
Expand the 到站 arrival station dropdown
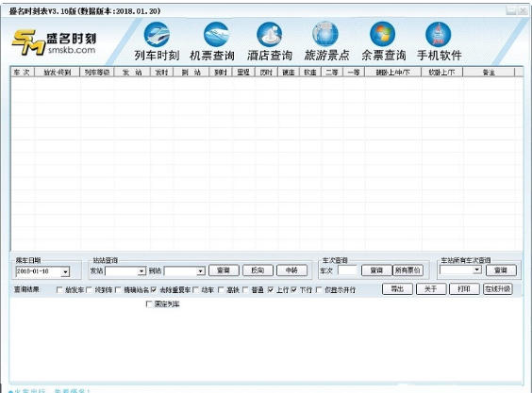tap(201, 270)
